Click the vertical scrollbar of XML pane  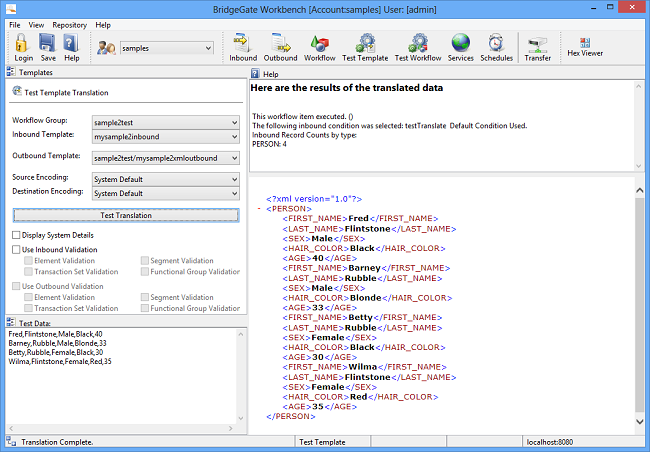pyautogui.click(x=639, y=303)
